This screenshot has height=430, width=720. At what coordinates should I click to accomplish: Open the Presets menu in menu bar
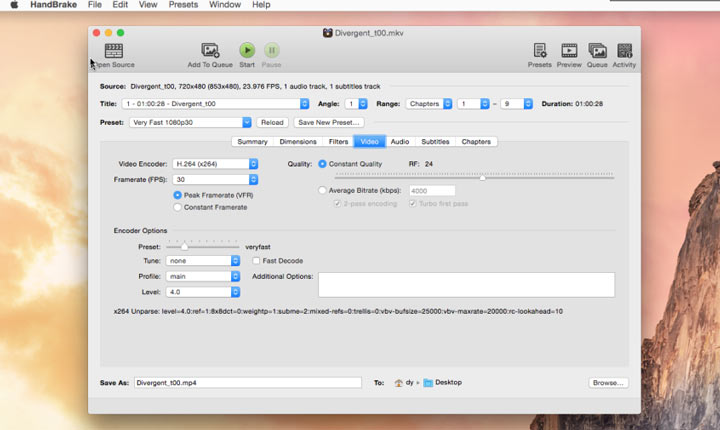point(183,5)
